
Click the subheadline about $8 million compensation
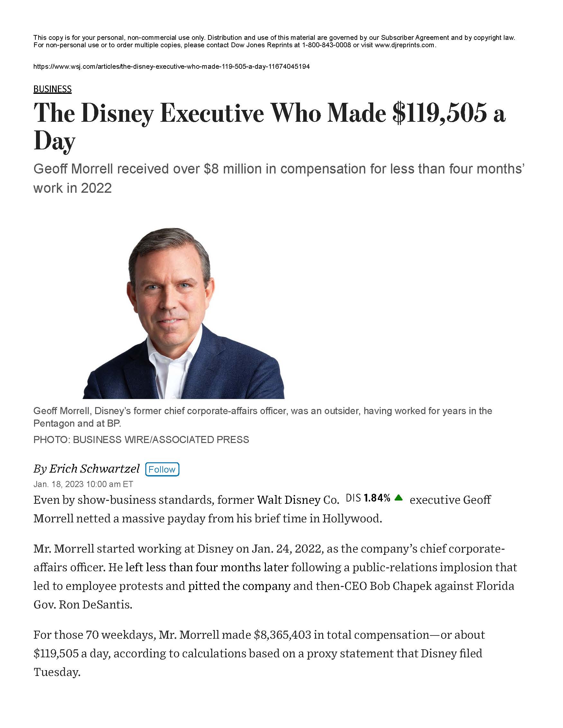[x=279, y=178]
